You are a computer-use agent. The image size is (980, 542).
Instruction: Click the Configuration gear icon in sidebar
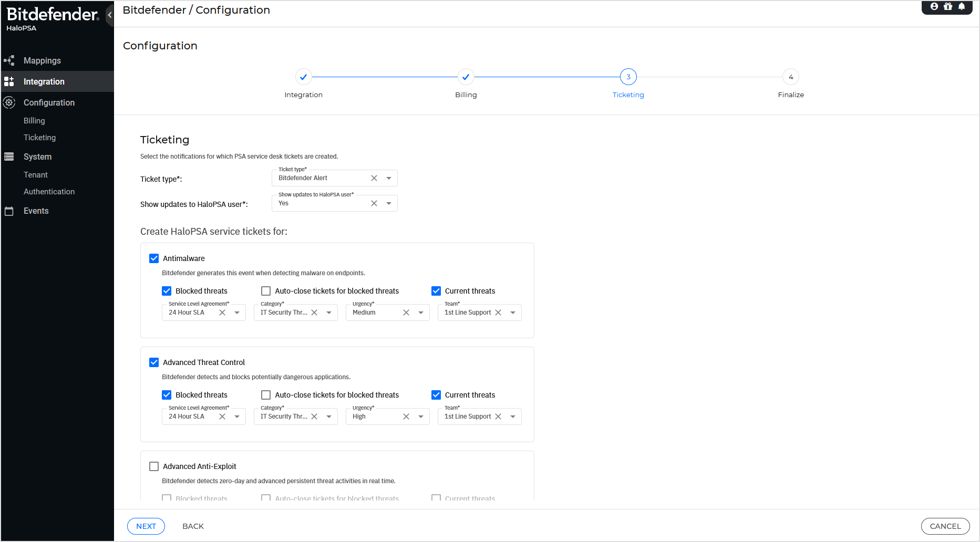[x=9, y=102]
